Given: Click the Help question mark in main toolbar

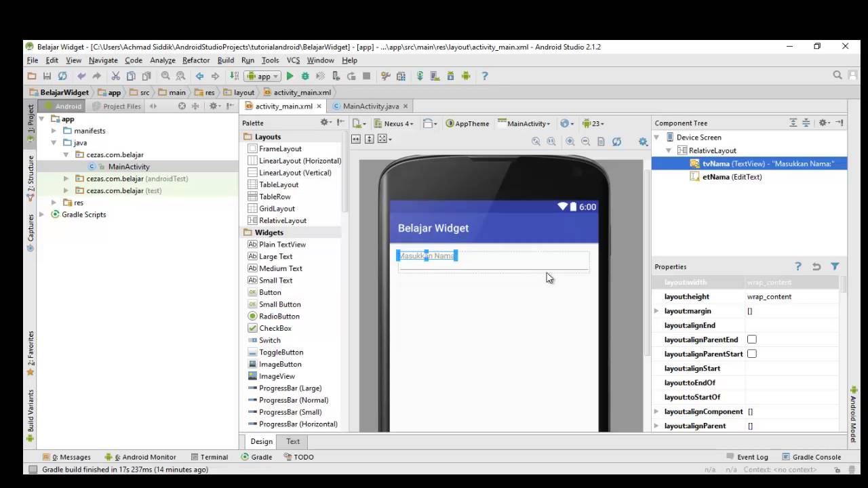Looking at the screenshot, I should (484, 76).
